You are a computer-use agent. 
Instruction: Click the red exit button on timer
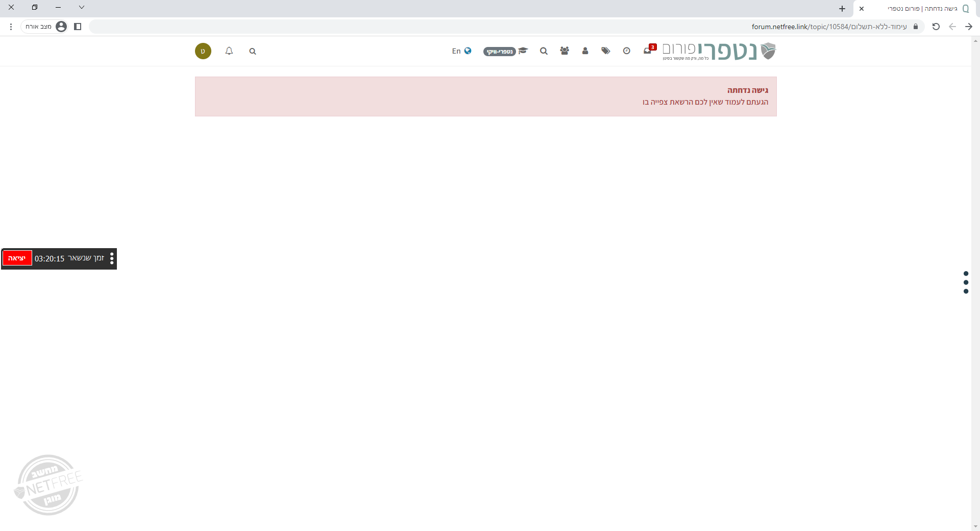click(17, 258)
